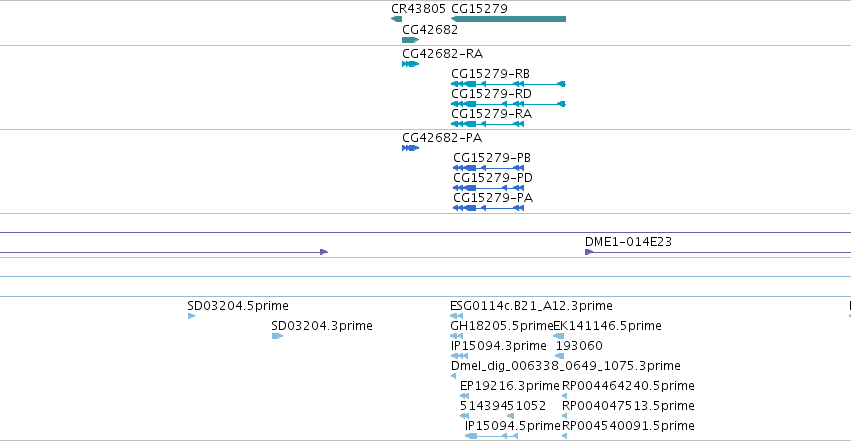This screenshot has height=441, width=851.
Task: Select Dmel_dig_006338_0649_1075.3prime feature
Action: pos(453,376)
